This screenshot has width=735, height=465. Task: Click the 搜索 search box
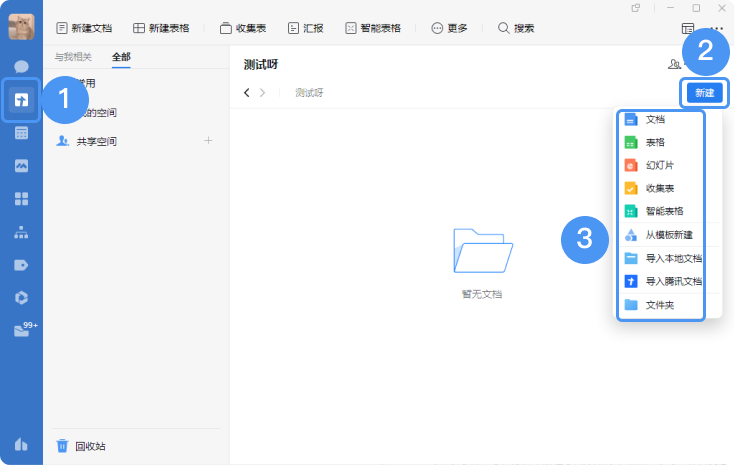[516, 28]
